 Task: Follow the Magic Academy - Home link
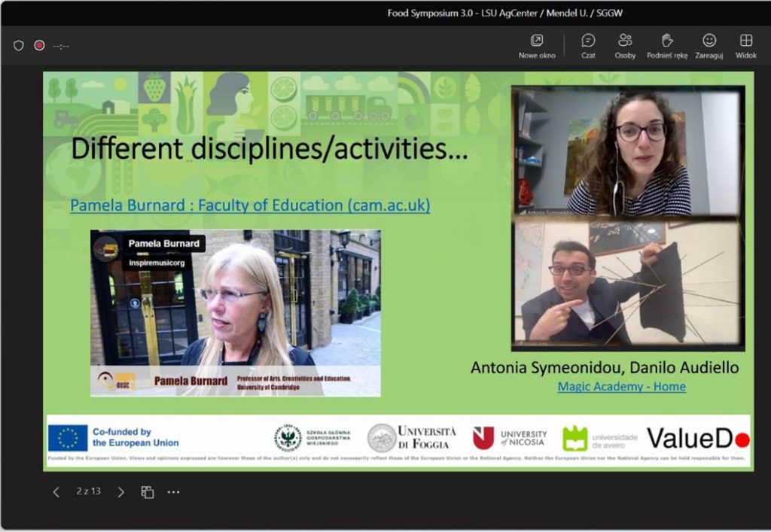coord(621,387)
